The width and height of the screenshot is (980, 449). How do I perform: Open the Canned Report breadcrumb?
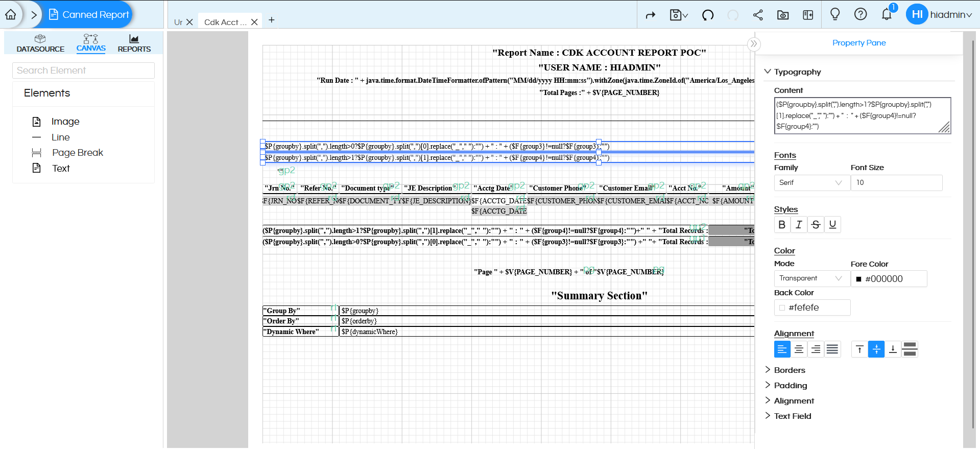89,15
